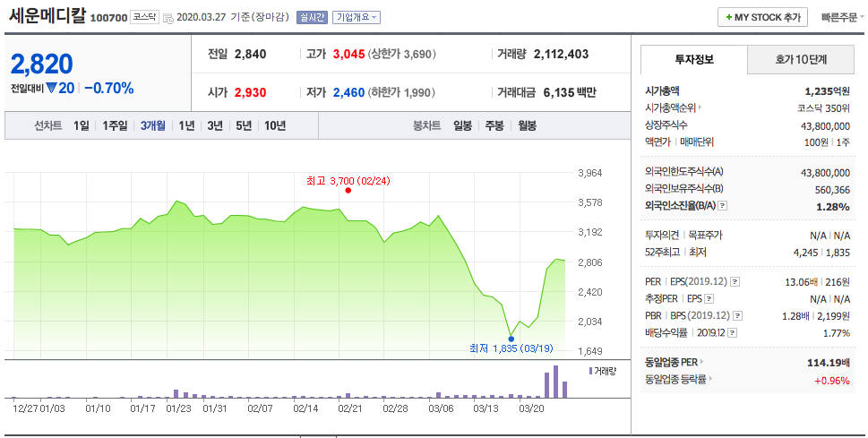Click the stock name 세운메디칼
Screen dimensions: 868x438
47,15
